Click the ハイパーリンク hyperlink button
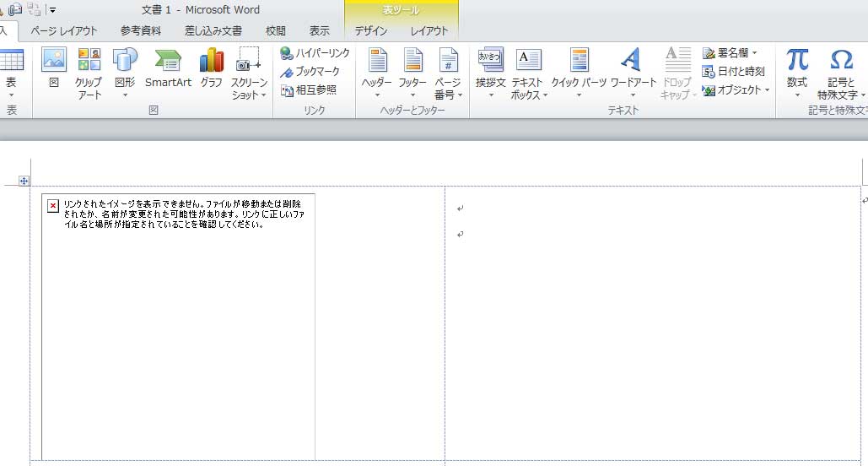 [x=315, y=53]
